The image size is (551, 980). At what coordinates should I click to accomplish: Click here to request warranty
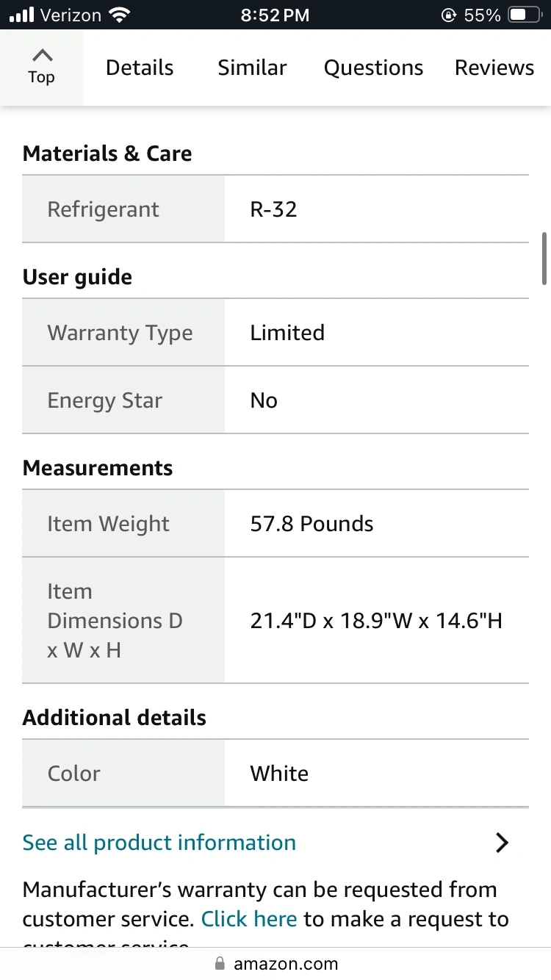click(249, 919)
